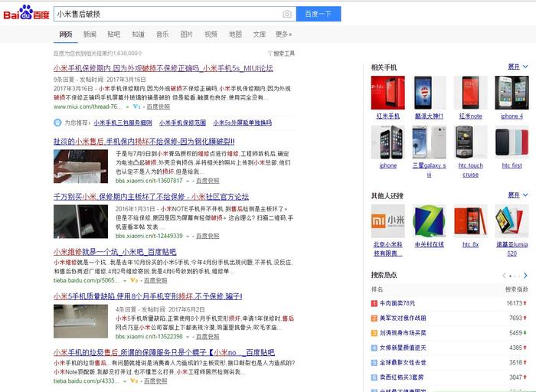The width and height of the screenshot is (536, 392).
Task: Click thumbnail of the 小米5手机质量缺陷 result
Action: pos(80,322)
